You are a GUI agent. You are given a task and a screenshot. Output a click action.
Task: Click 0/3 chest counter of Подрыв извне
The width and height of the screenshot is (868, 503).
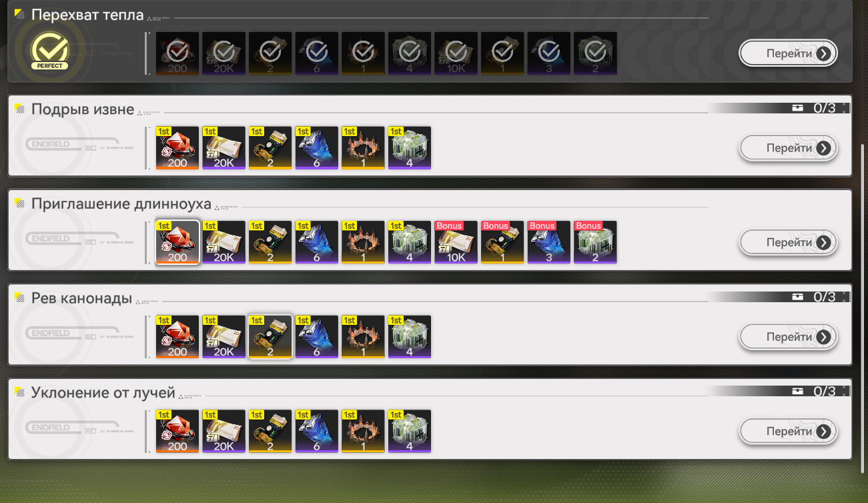[x=814, y=108]
